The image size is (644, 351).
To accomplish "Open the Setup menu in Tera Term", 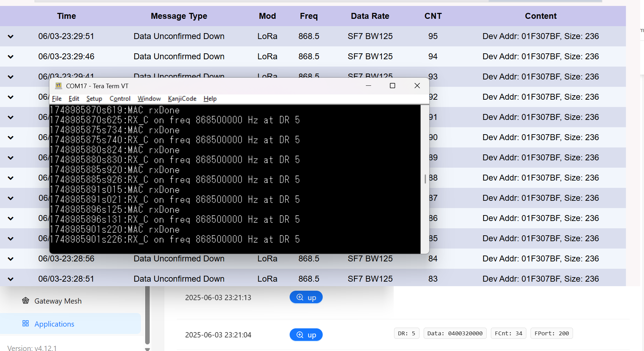I will [94, 99].
